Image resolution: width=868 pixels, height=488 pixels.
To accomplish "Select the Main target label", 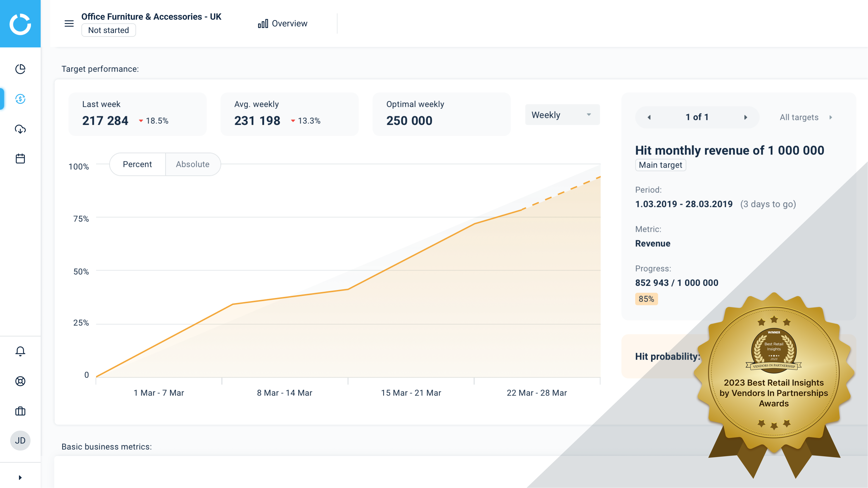I will [x=660, y=165].
